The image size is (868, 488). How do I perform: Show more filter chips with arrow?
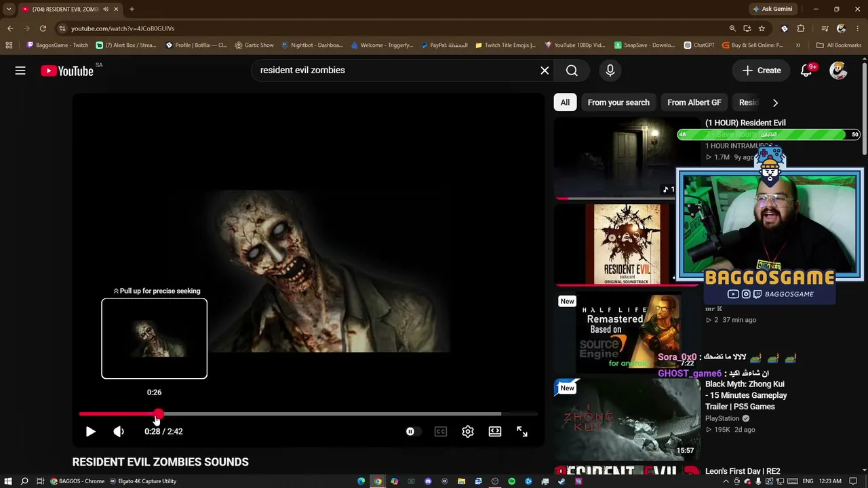pos(775,102)
